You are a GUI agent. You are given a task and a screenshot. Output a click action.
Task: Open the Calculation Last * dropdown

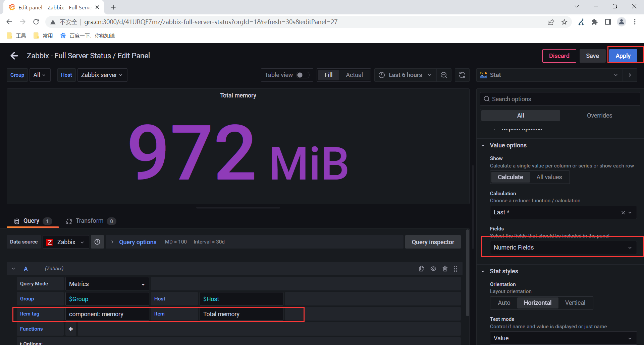pos(563,212)
